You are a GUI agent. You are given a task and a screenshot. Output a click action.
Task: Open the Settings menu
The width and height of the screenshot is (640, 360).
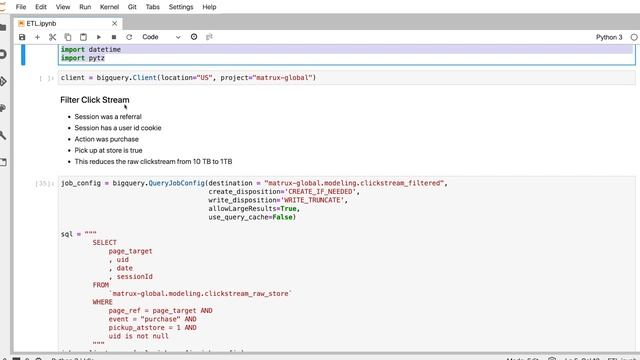181,7
